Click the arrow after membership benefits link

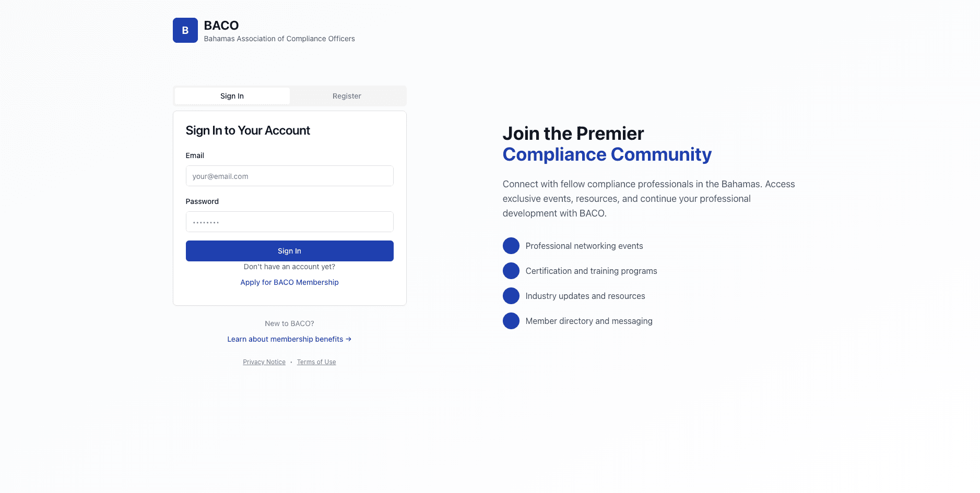coord(349,339)
